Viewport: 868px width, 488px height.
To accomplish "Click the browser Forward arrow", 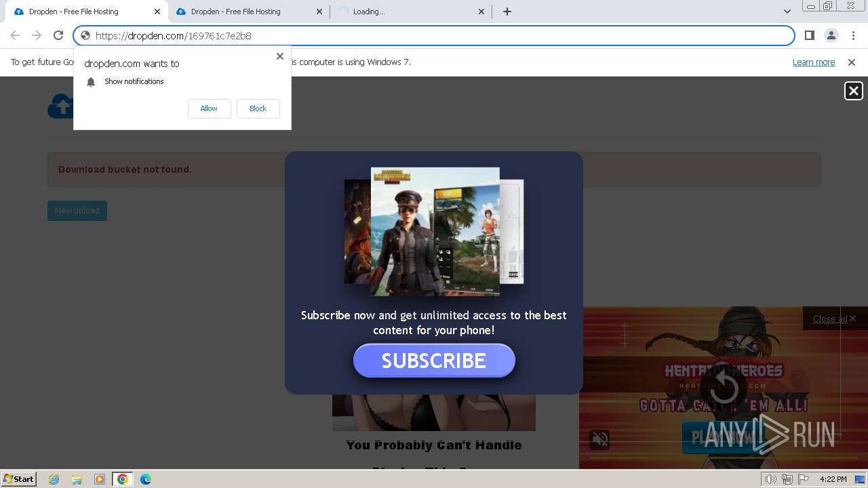I will pos(37,35).
